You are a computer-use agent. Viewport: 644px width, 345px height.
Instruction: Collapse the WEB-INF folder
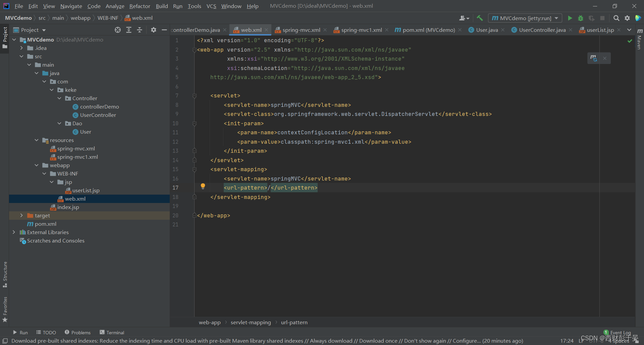pyautogui.click(x=44, y=174)
